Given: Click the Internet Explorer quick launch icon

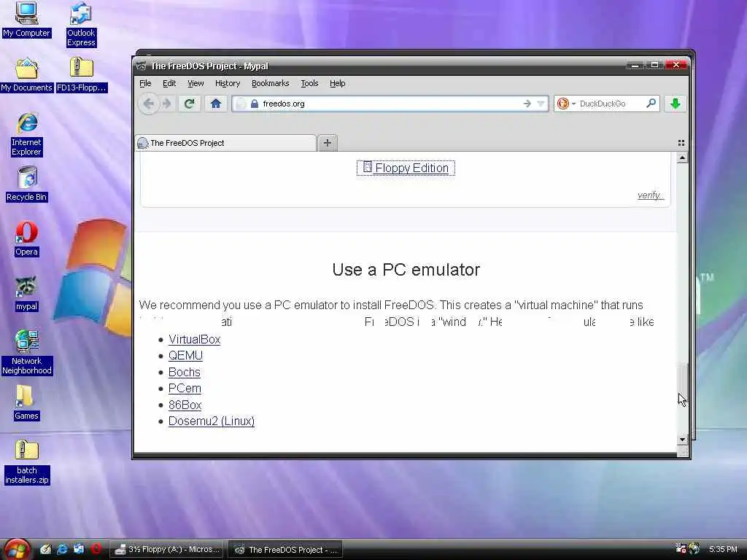Looking at the screenshot, I should 62,549.
